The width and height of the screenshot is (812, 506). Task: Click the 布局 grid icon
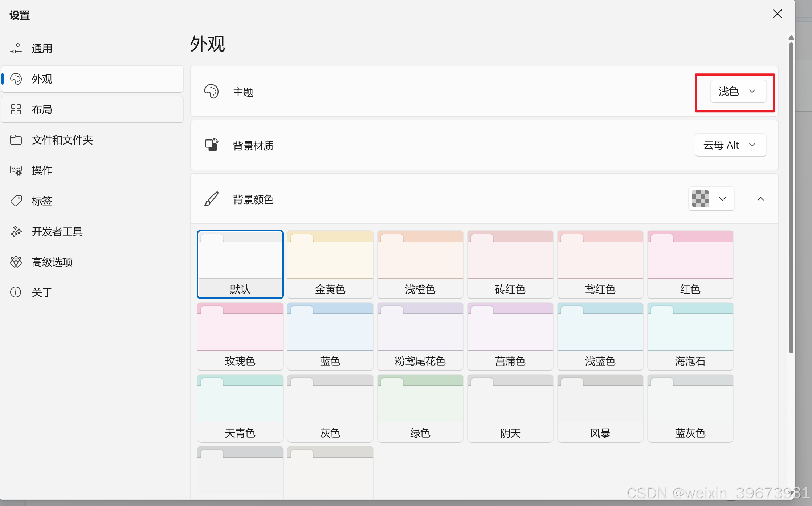pos(16,109)
